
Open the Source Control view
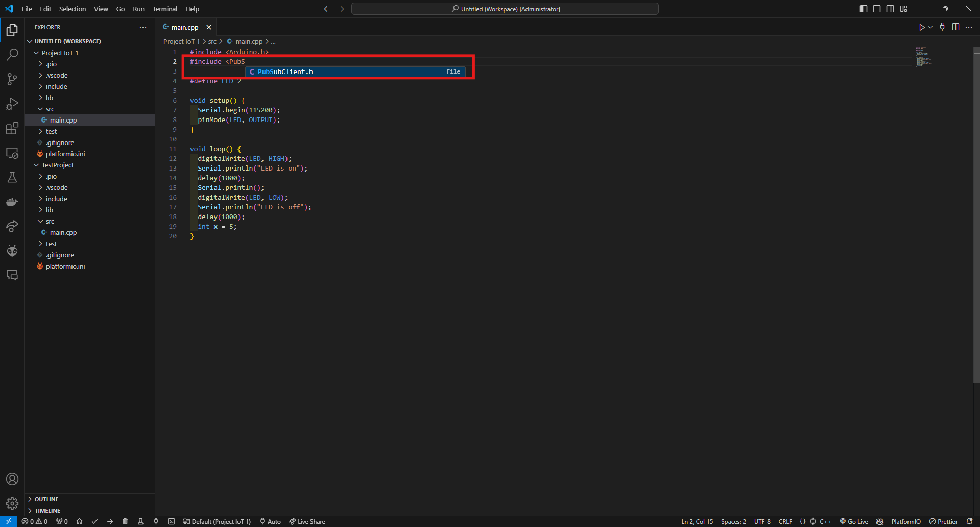tap(12, 79)
